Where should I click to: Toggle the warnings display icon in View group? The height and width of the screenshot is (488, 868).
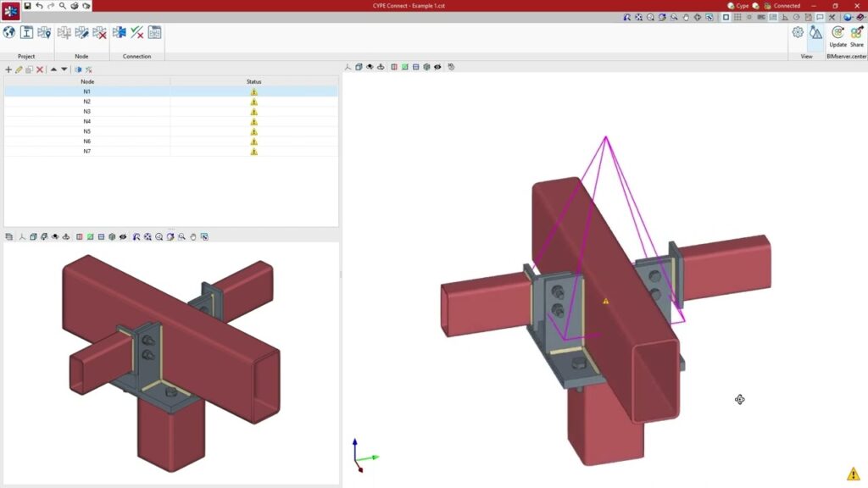point(815,32)
